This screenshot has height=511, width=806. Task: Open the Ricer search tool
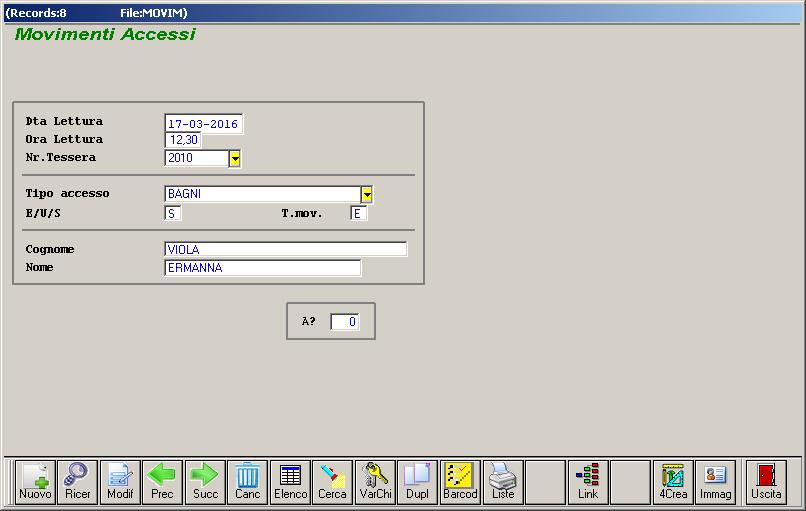78,482
